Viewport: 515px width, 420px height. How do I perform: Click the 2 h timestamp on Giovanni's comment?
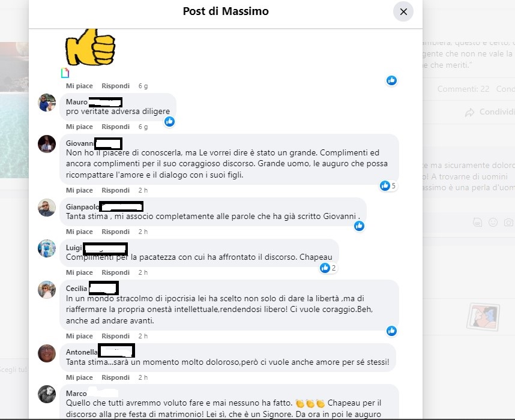click(143, 190)
